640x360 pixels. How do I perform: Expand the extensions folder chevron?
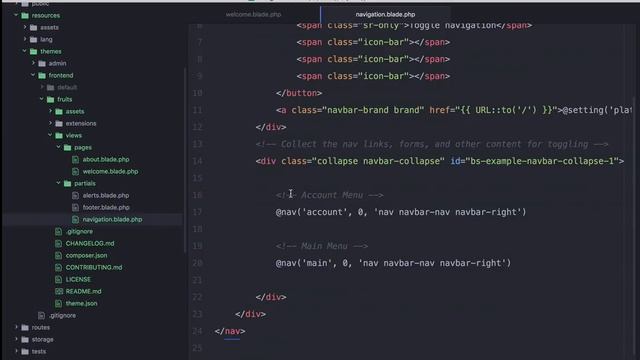click(51, 123)
